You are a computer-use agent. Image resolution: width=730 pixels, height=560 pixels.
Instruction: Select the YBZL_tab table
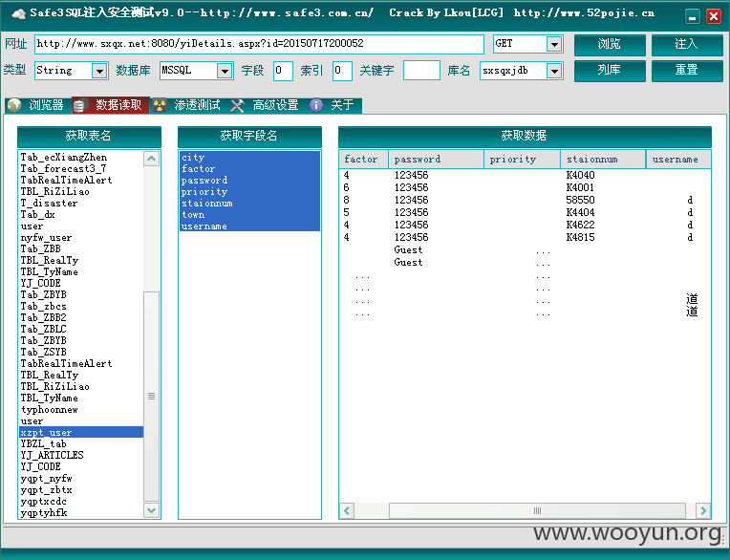(x=81, y=443)
